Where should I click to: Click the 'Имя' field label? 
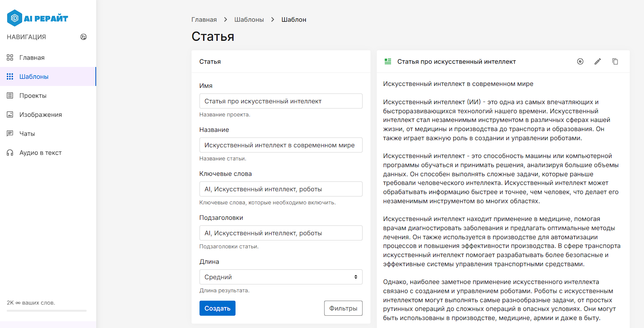pos(206,86)
